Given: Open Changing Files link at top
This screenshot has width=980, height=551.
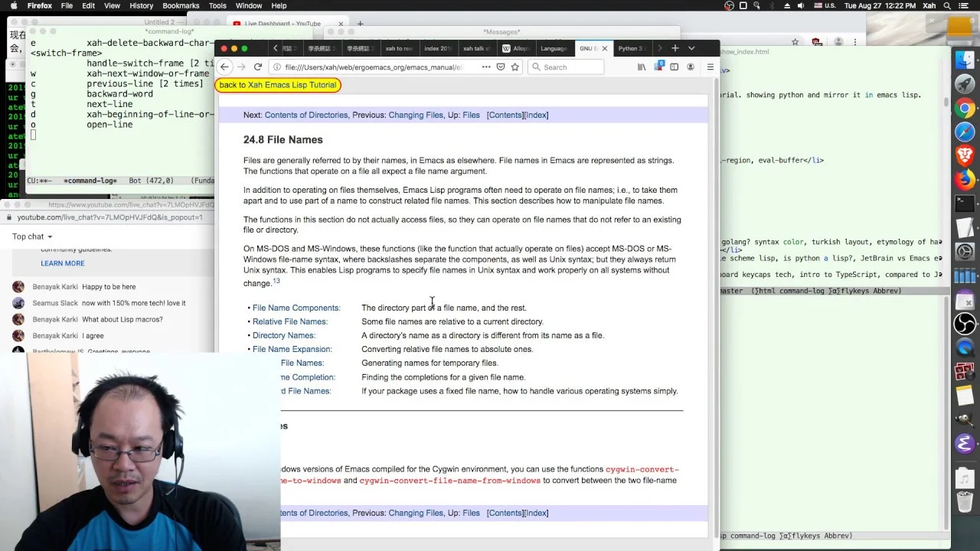Looking at the screenshot, I should 416,115.
